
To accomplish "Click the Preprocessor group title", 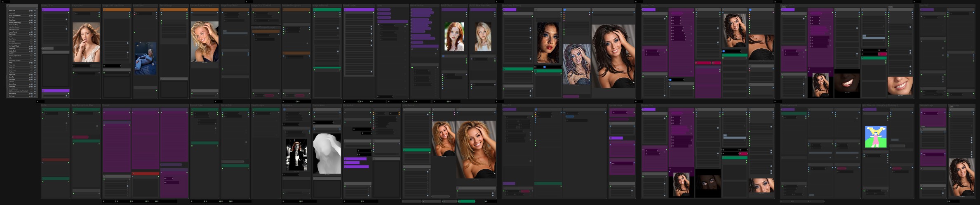I will (319, 105).
